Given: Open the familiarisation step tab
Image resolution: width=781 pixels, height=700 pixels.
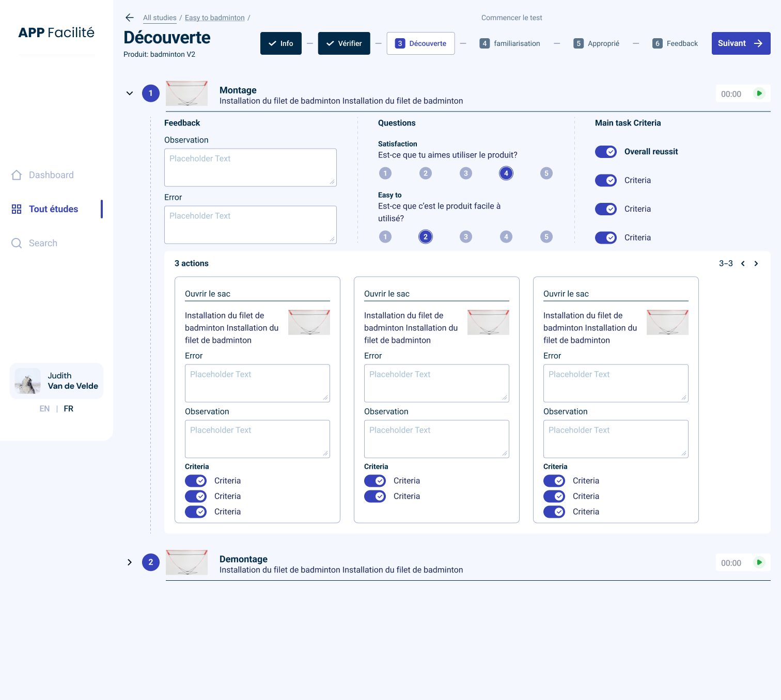Looking at the screenshot, I should [x=510, y=43].
